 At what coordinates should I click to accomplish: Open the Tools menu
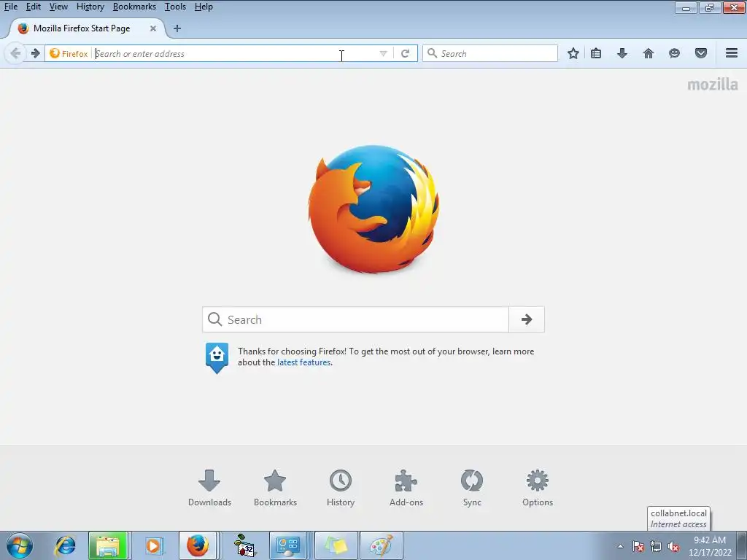pyautogui.click(x=175, y=7)
